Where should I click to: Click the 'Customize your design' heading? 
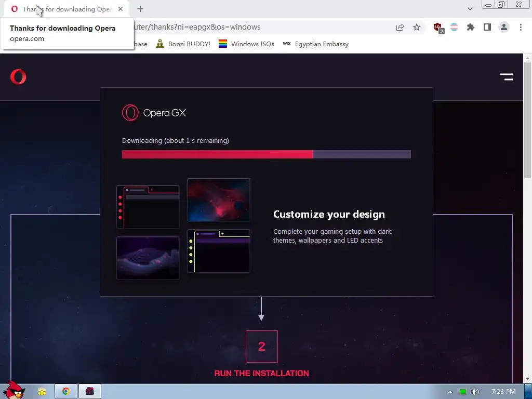[329, 215]
